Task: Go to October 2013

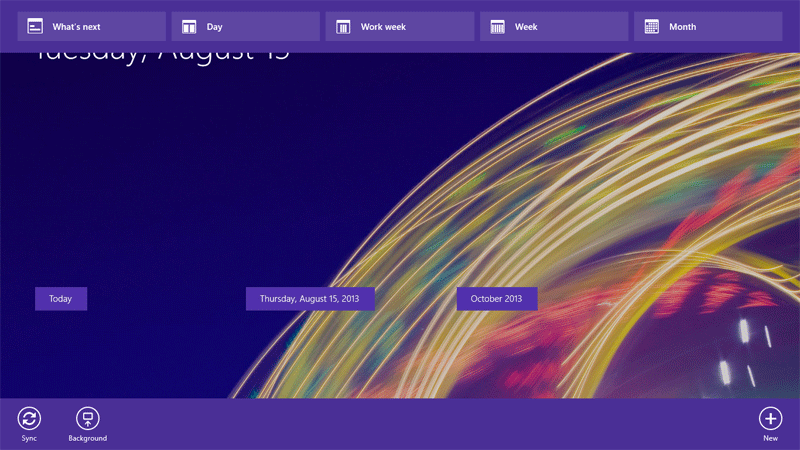Action: pos(497,299)
